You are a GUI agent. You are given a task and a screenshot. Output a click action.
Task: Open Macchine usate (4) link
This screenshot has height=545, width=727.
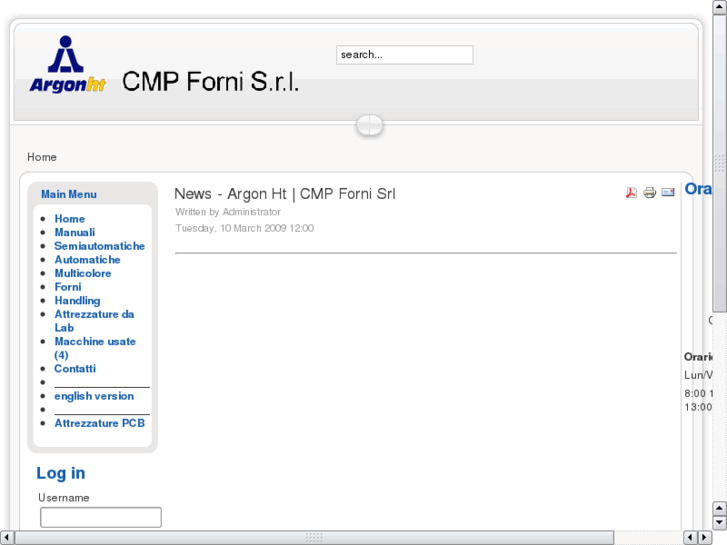[x=95, y=348]
